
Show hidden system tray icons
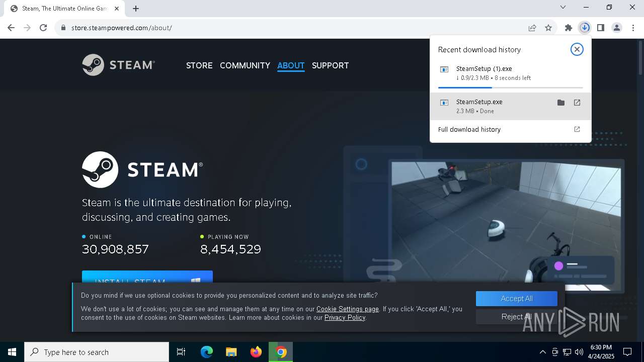pos(542,352)
